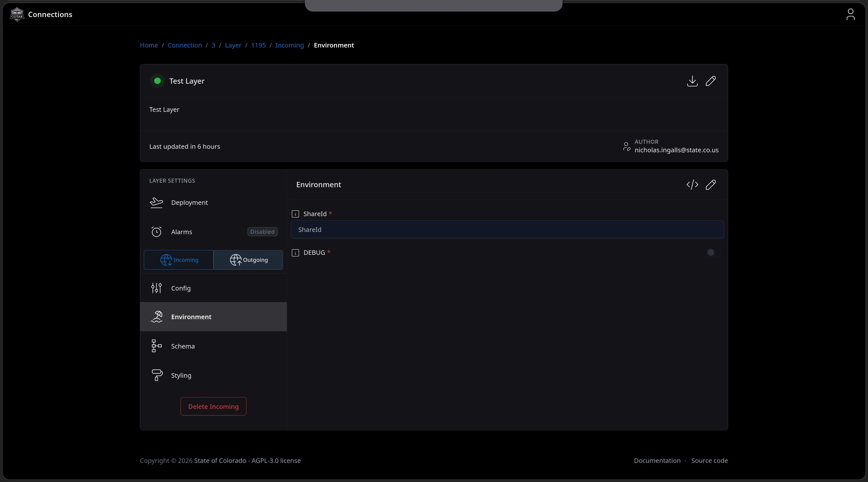This screenshot has height=482, width=868.
Task: Open the user profile icon
Action: tap(850, 15)
